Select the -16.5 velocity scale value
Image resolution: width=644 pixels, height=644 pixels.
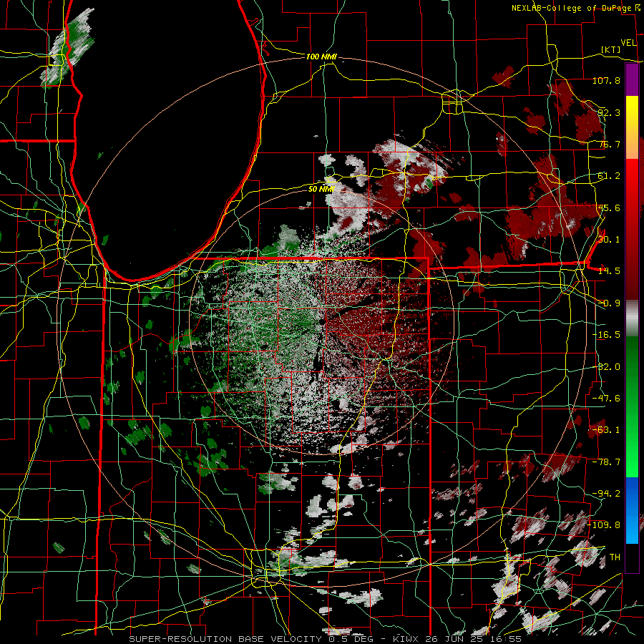pyautogui.click(x=606, y=335)
